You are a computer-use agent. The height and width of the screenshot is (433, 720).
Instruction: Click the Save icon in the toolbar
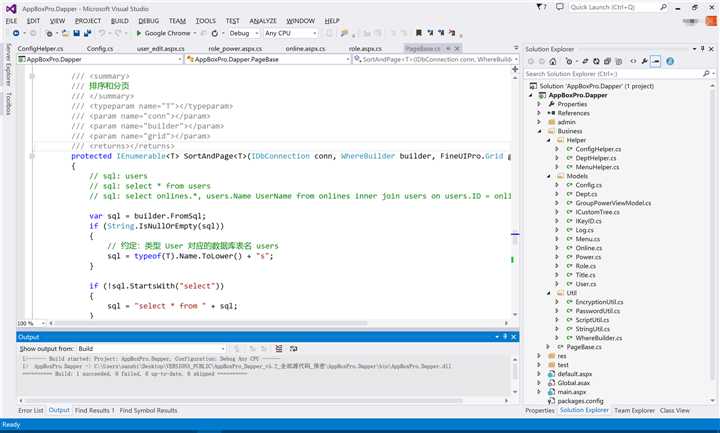pyautogui.click(x=77, y=33)
